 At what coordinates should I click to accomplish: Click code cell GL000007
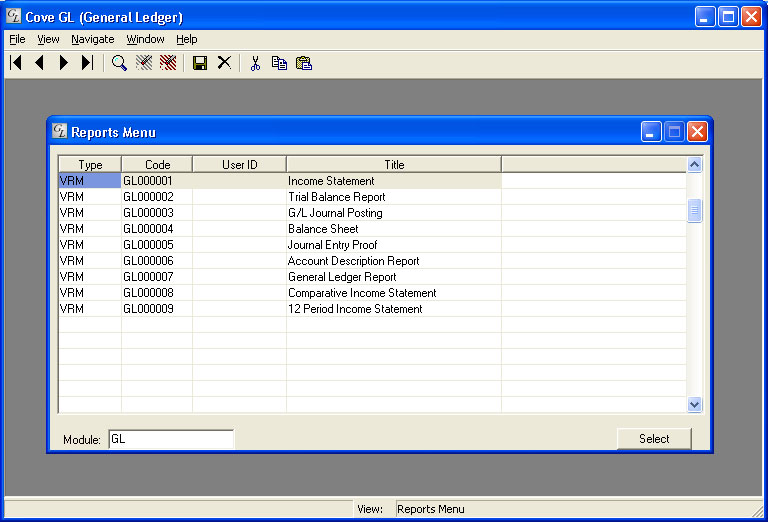pyautogui.click(x=157, y=277)
